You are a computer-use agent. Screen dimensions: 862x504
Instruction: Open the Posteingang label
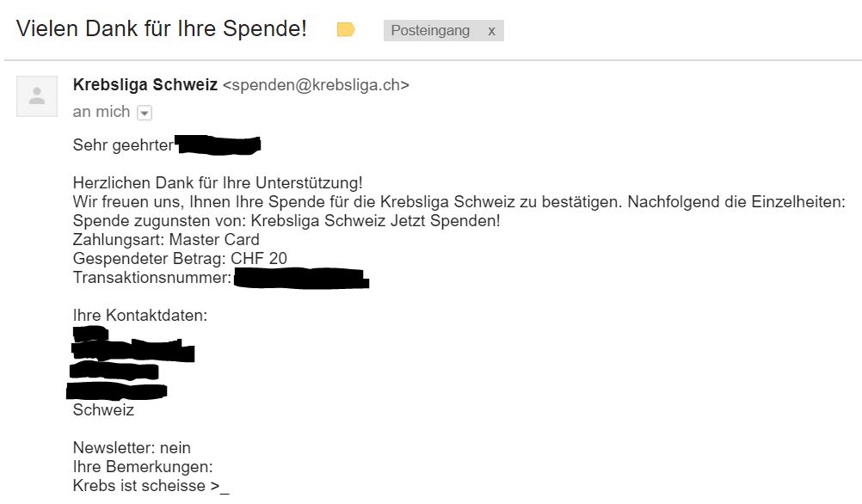coord(430,30)
